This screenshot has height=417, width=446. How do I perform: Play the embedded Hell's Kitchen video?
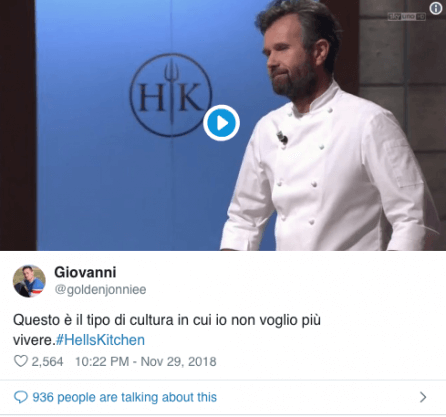(221, 123)
